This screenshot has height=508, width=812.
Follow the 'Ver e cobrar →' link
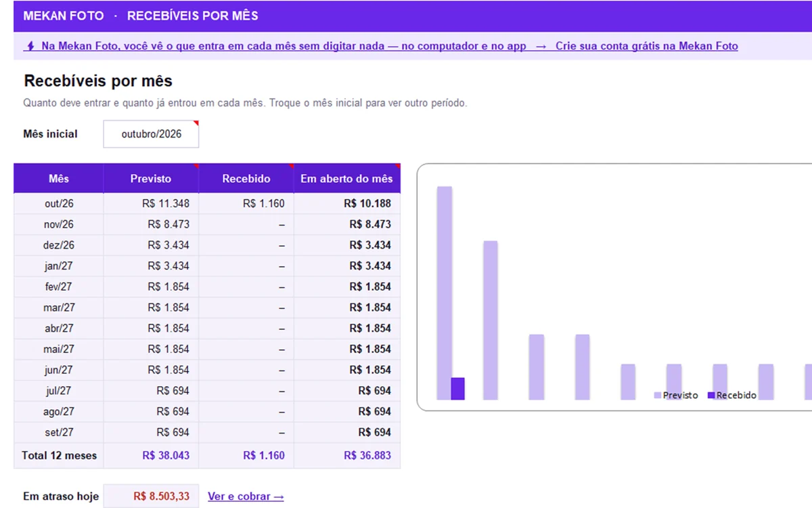pyautogui.click(x=246, y=496)
